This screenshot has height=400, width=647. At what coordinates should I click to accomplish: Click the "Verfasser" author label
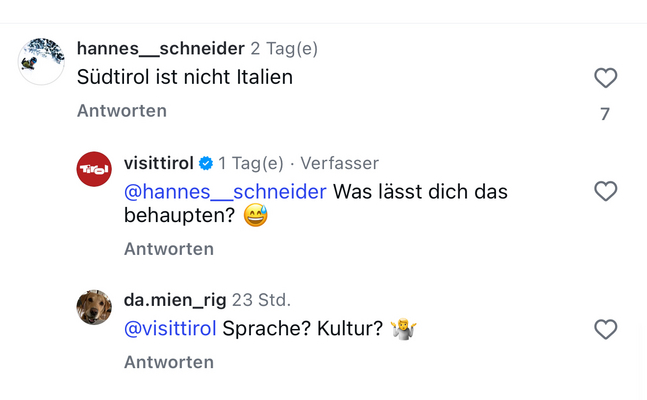point(340,163)
